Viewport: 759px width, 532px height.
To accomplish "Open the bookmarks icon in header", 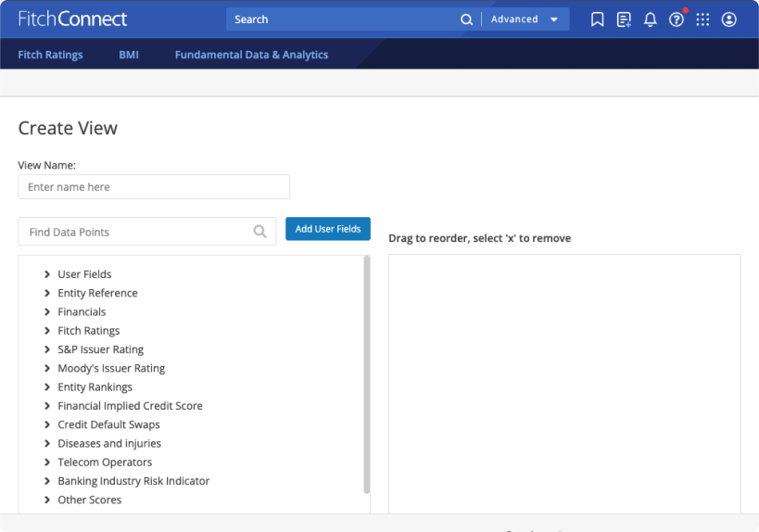I will 598,19.
